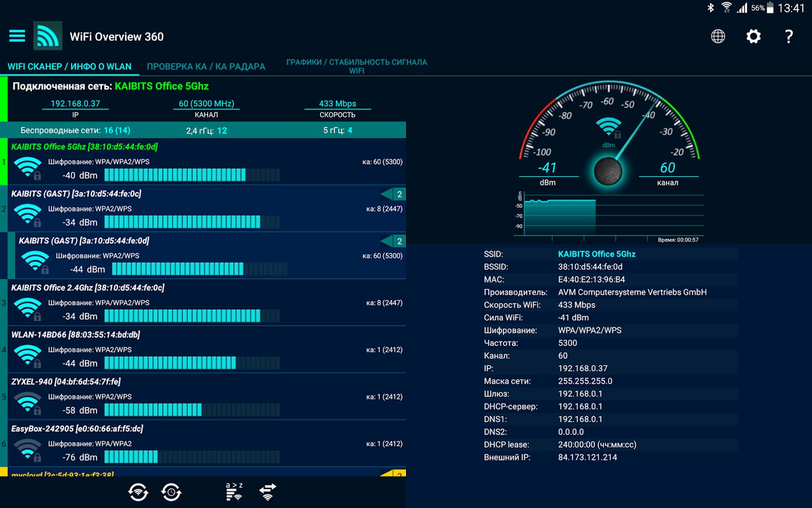Open the globe language icon
The image size is (812, 508).
[x=718, y=37]
